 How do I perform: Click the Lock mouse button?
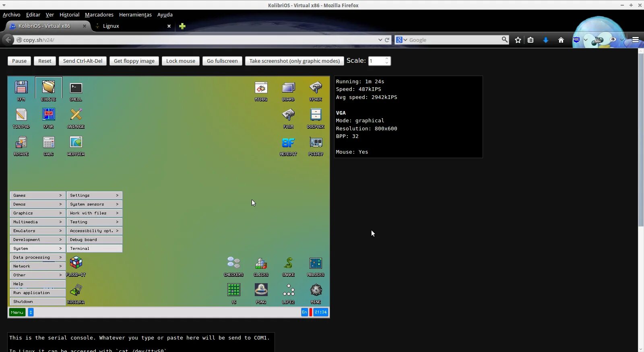[181, 61]
